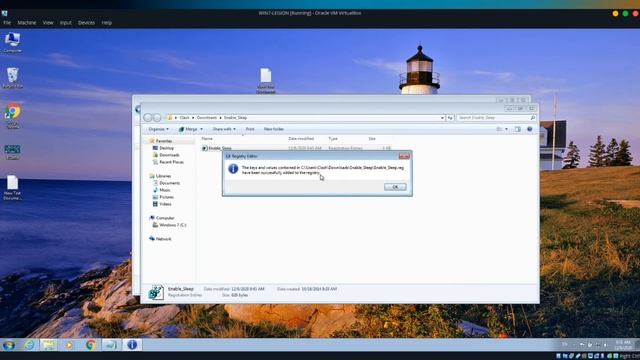Open the Input menu in VirtualBox
The image size is (640, 360).
tap(66, 23)
